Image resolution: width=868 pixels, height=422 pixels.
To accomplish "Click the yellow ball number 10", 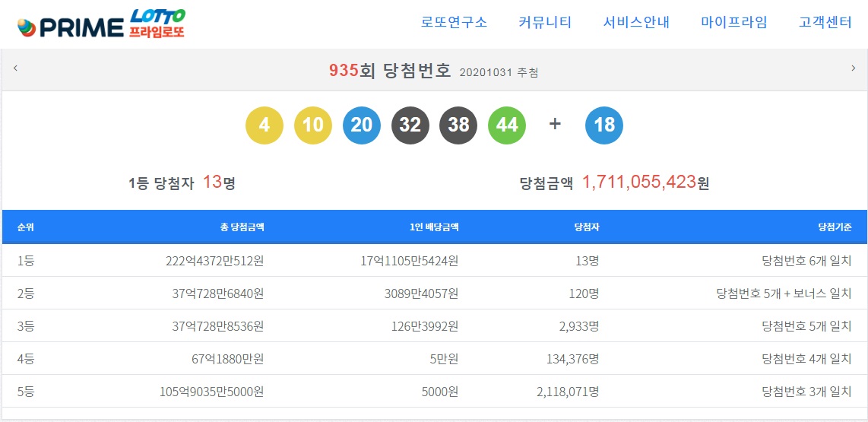I will click(x=313, y=125).
